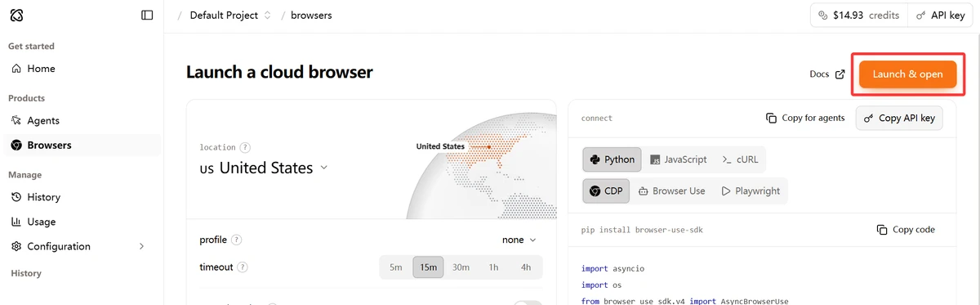This screenshot has height=305, width=980.
Task: Set timeout to 1h
Action: 493,267
